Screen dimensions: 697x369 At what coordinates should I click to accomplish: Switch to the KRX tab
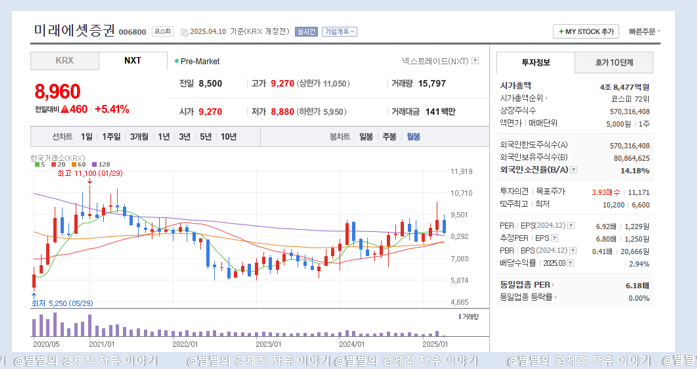[64, 61]
